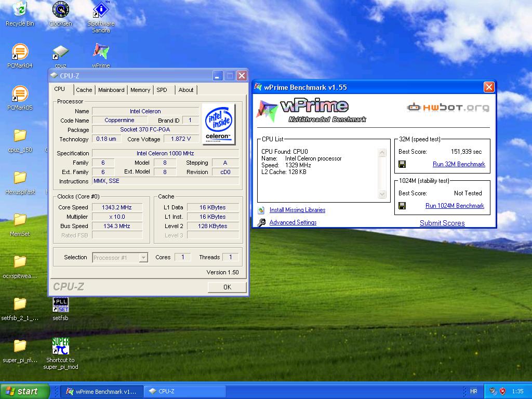
Task: Click the Specification field Intel Celeron 1000 MHz
Action: [x=165, y=153]
